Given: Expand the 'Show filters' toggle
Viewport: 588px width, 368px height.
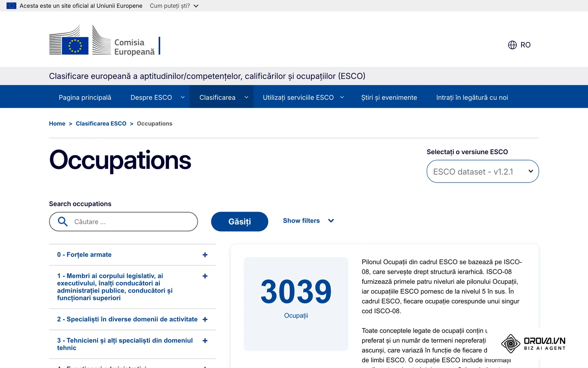Looking at the screenshot, I should pos(308,221).
